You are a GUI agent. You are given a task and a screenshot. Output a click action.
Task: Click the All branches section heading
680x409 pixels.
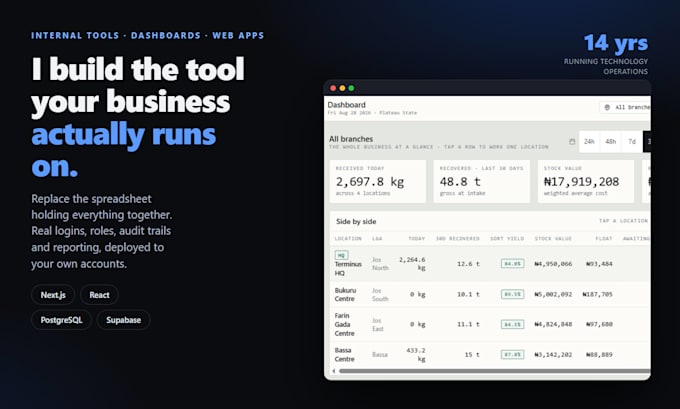[x=351, y=139]
